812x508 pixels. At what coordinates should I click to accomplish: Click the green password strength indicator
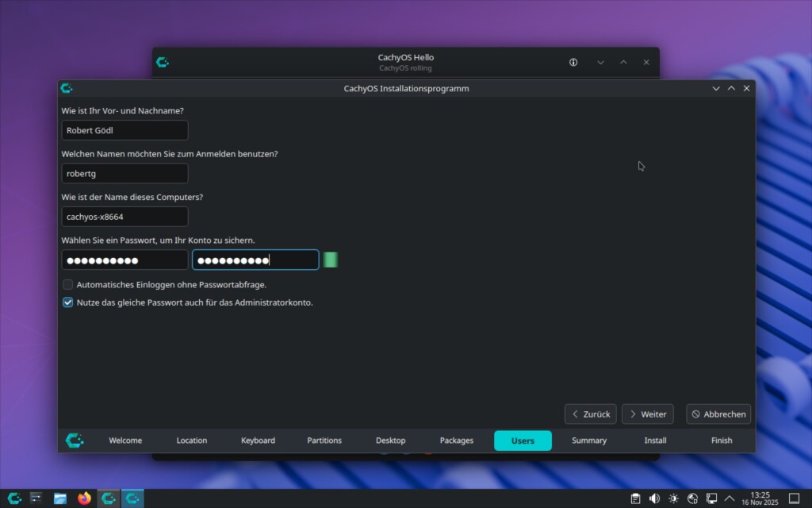(x=331, y=260)
